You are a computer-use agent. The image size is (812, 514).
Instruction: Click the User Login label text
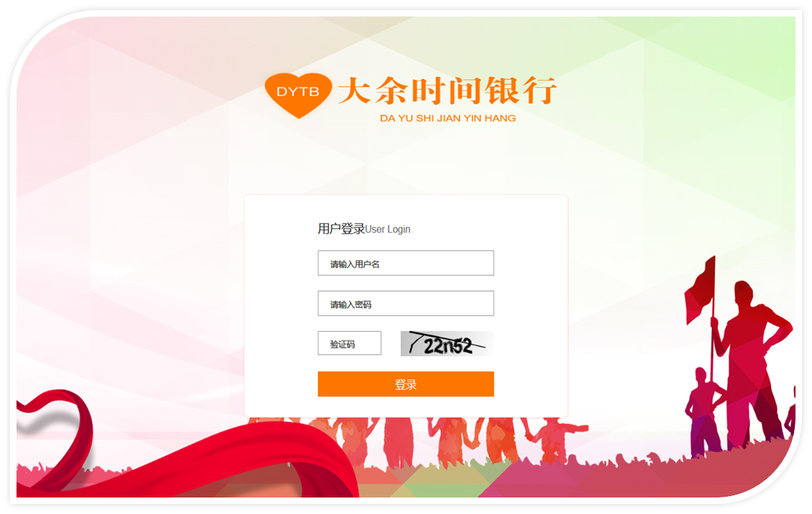pos(388,229)
